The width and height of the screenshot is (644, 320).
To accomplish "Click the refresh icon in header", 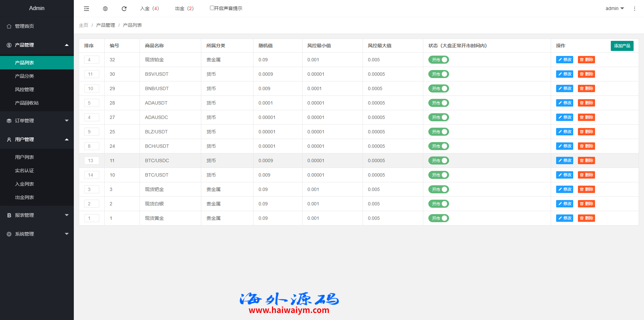I will tap(124, 9).
